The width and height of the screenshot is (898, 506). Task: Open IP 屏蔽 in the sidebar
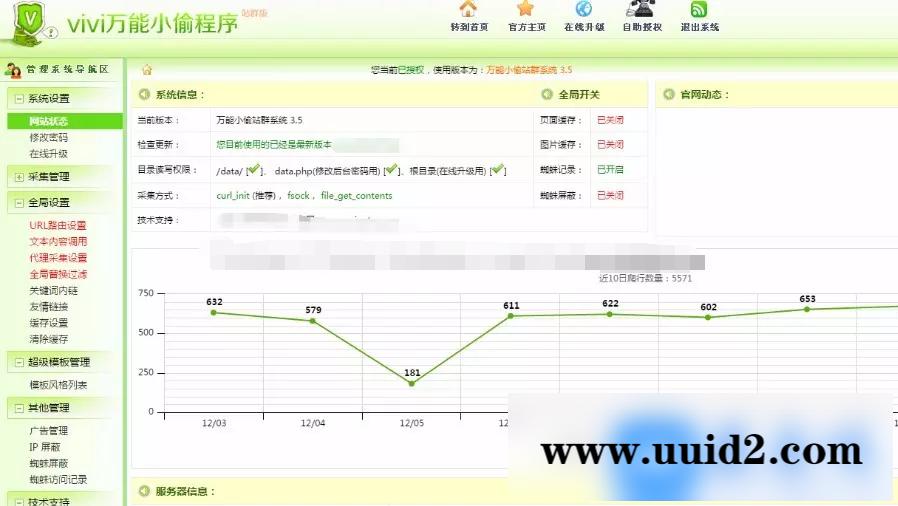(x=45, y=447)
